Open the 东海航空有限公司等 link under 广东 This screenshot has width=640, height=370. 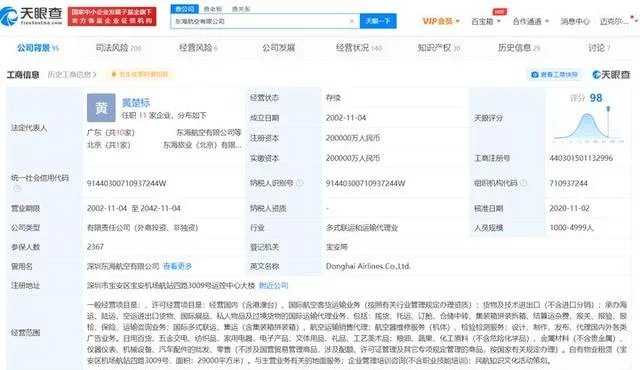(x=209, y=133)
